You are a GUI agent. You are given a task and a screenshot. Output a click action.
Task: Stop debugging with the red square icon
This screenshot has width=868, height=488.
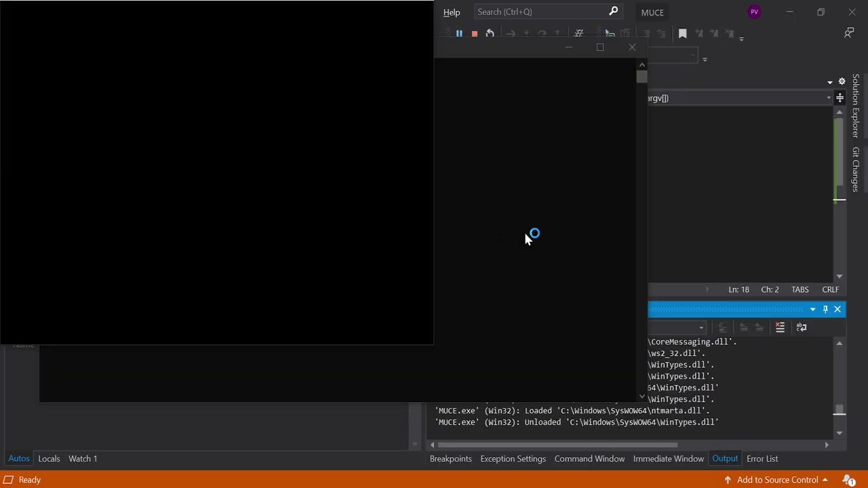[x=475, y=33]
